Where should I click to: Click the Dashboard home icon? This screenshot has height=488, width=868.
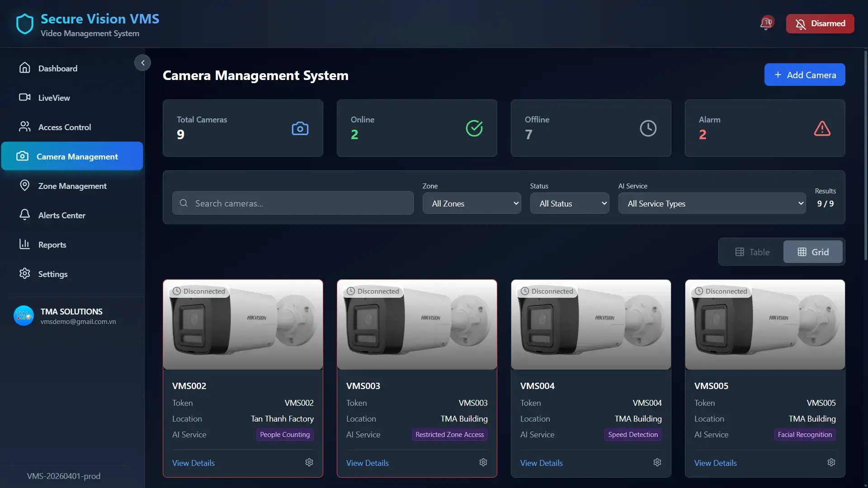tap(25, 68)
